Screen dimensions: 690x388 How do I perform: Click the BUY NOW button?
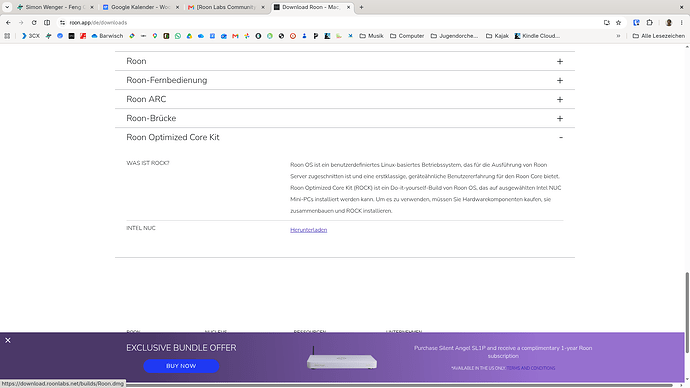[x=181, y=366]
